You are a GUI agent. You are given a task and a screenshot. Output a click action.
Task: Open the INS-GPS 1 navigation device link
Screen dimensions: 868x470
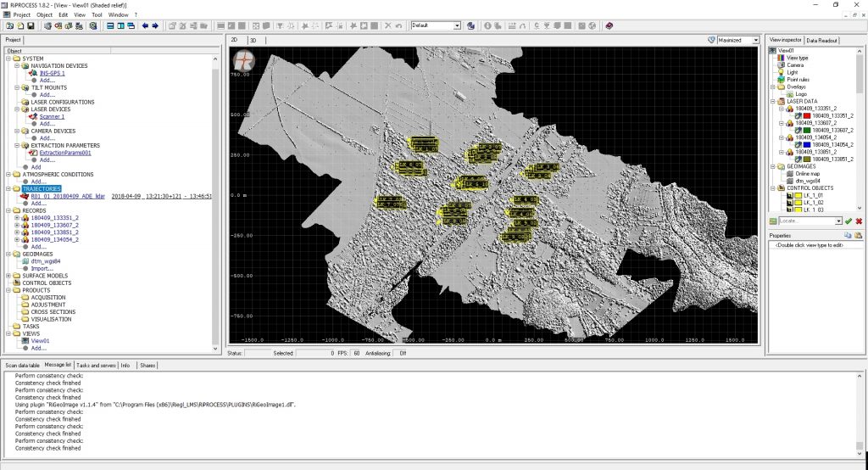[52, 73]
